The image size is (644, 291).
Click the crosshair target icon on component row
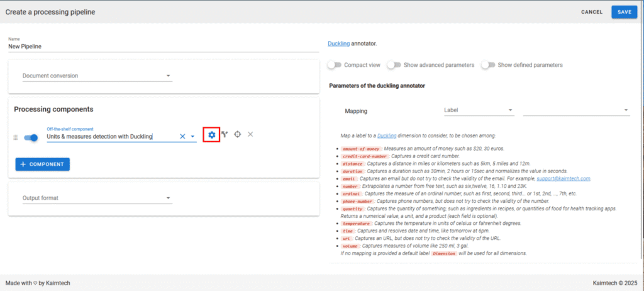pyautogui.click(x=238, y=135)
